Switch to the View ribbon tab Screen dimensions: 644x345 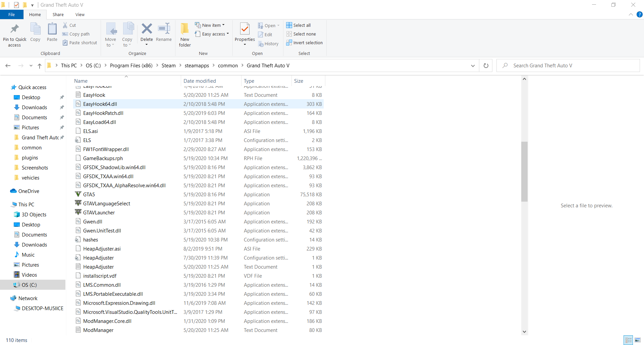[x=80, y=14]
